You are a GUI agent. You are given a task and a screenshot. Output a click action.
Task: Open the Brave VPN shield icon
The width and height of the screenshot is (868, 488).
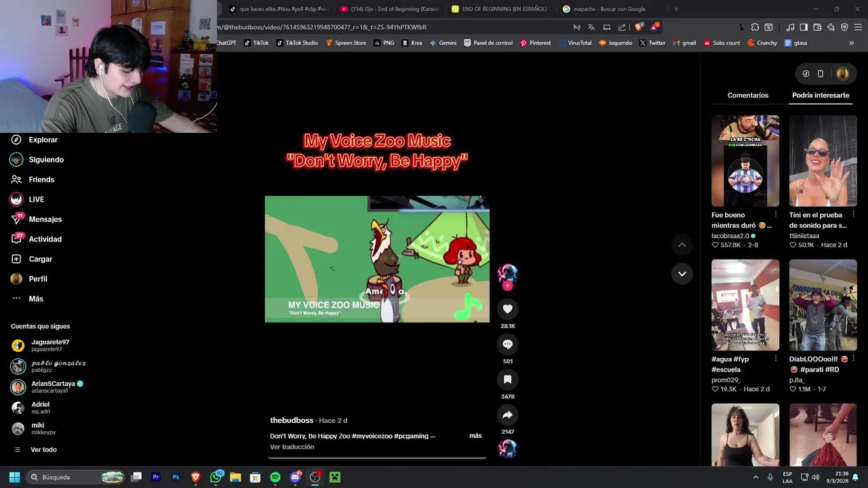[844, 27]
